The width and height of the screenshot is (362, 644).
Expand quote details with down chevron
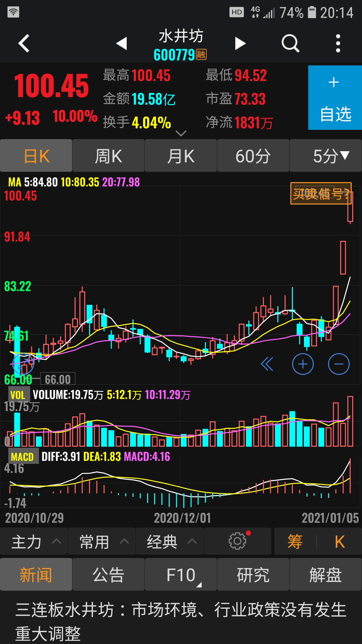[181, 133]
